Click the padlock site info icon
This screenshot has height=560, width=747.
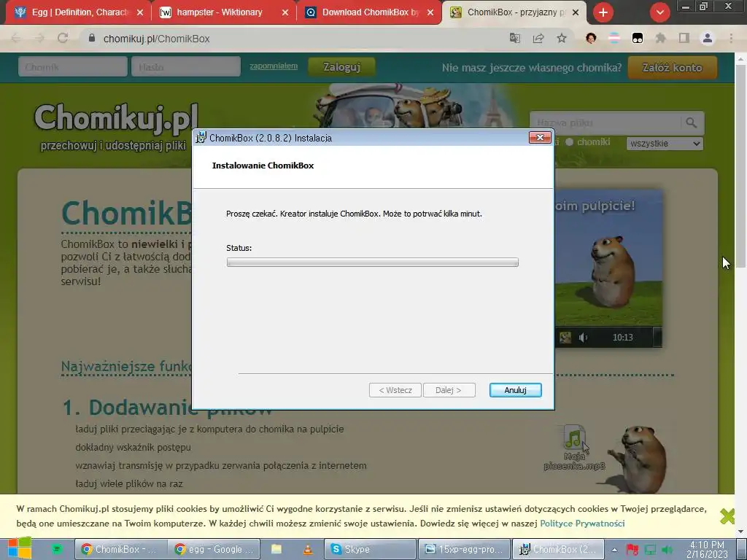click(92, 38)
